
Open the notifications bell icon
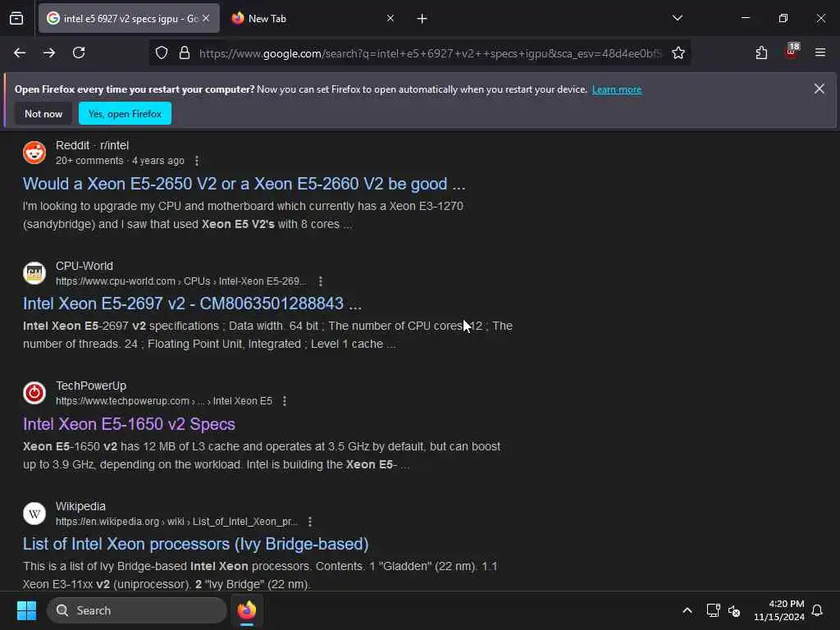pyautogui.click(x=818, y=610)
